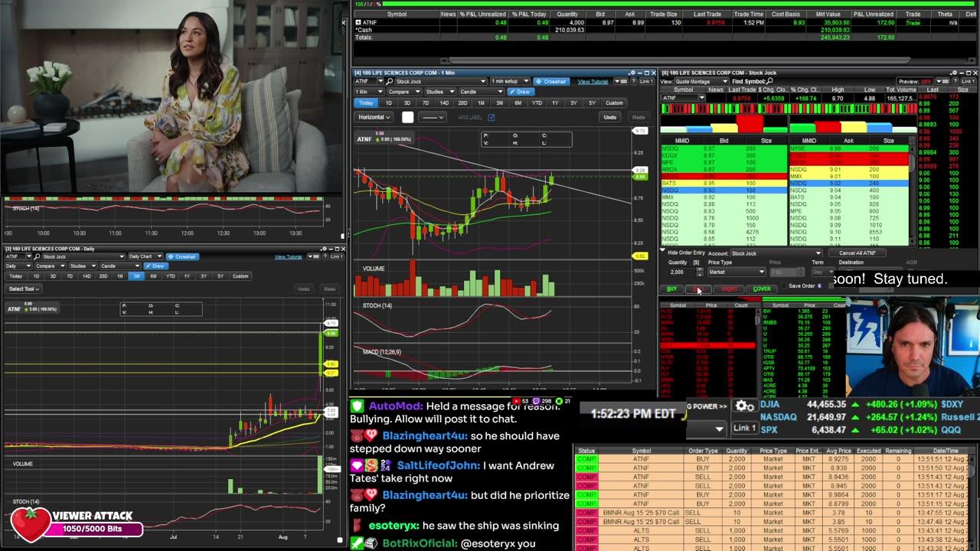Screen dimensions: 980x551
Task: Click the Link 1 button beside the gear
Action: [745, 428]
